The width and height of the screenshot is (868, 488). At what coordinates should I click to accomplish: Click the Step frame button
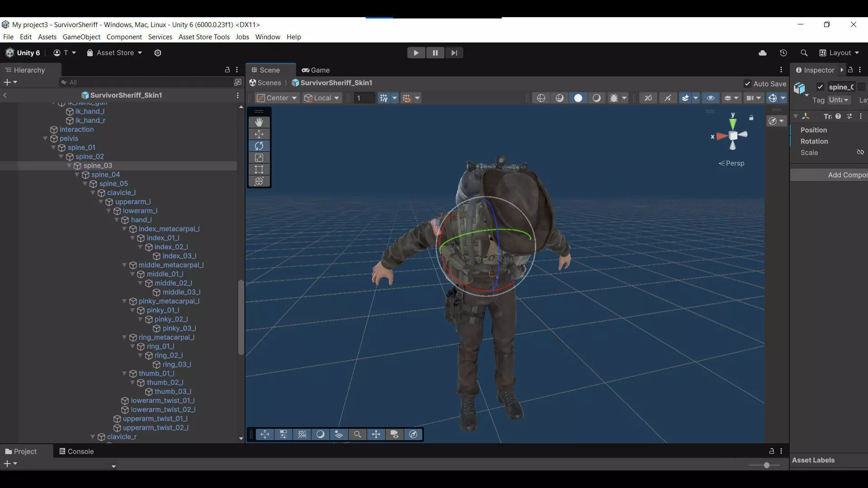click(454, 53)
